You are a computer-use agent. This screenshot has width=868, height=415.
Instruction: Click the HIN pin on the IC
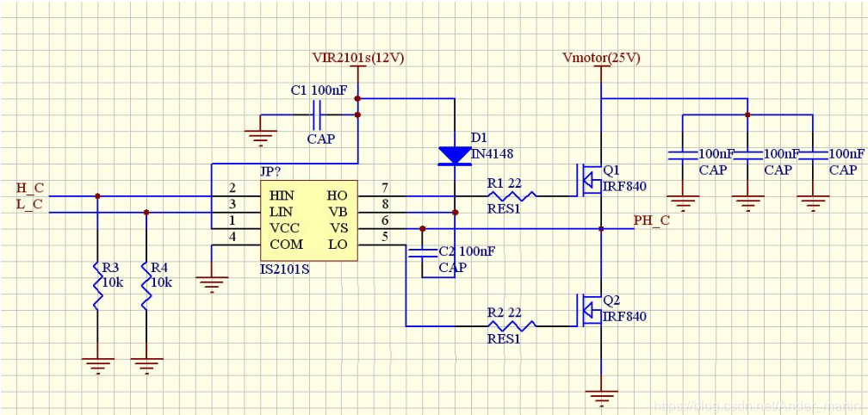click(281, 195)
